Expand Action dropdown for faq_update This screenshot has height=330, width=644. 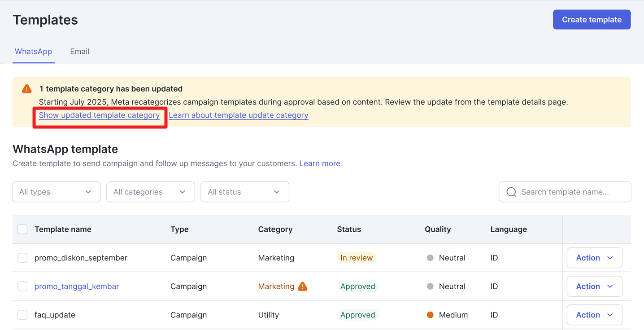[594, 315]
